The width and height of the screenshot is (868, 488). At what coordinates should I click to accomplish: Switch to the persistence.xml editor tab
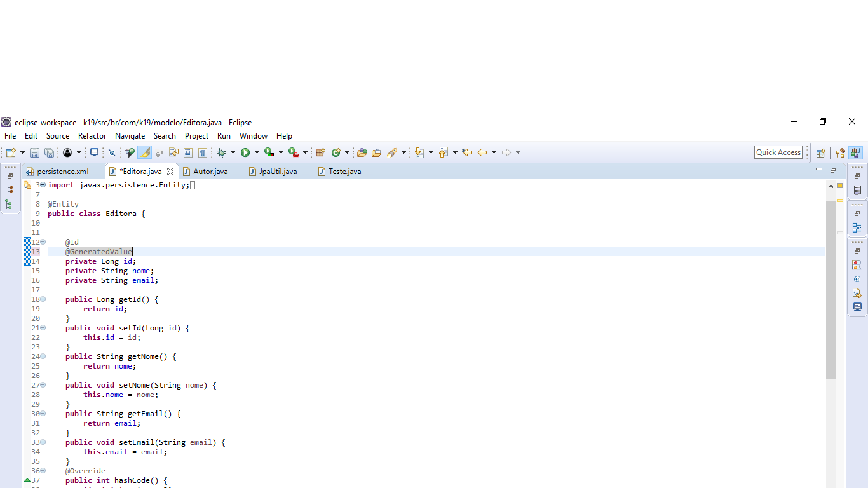coord(63,172)
